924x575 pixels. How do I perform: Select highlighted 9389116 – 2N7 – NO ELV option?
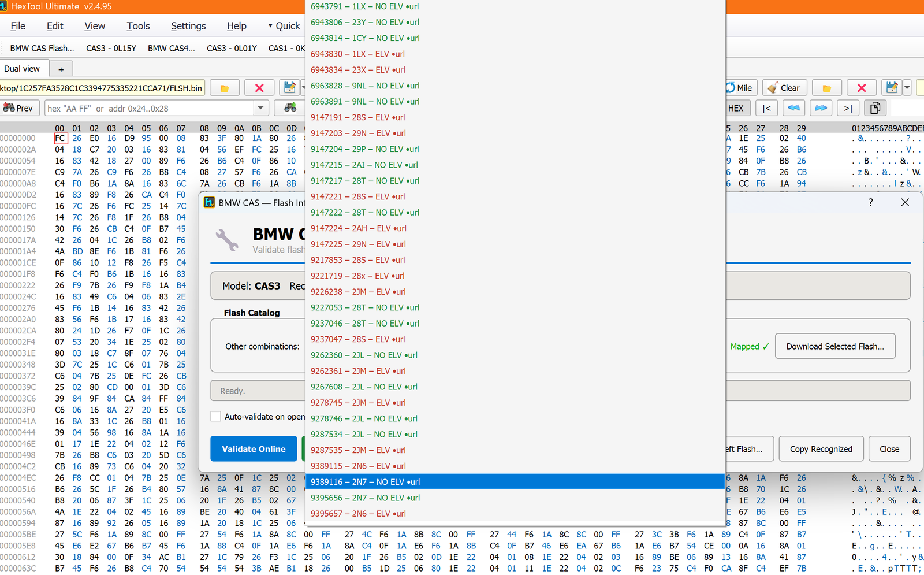(515, 482)
